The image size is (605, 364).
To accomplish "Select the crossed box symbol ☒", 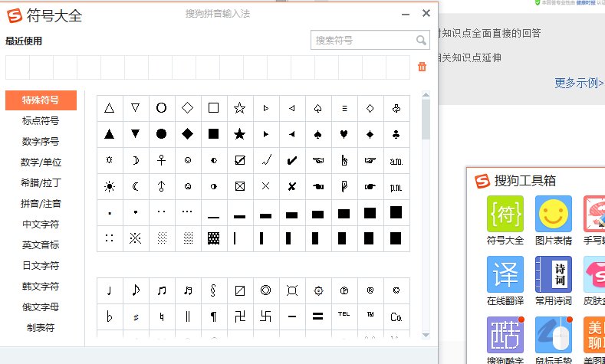I will [x=239, y=187].
